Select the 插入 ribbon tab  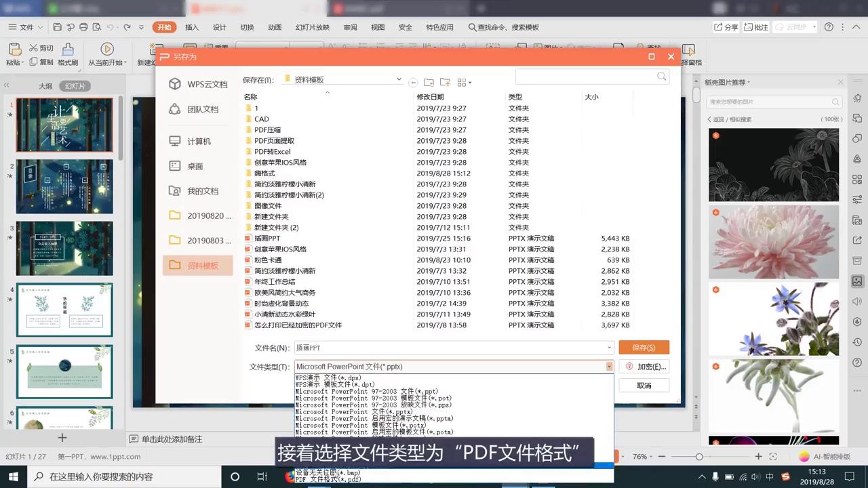pyautogui.click(x=192, y=27)
